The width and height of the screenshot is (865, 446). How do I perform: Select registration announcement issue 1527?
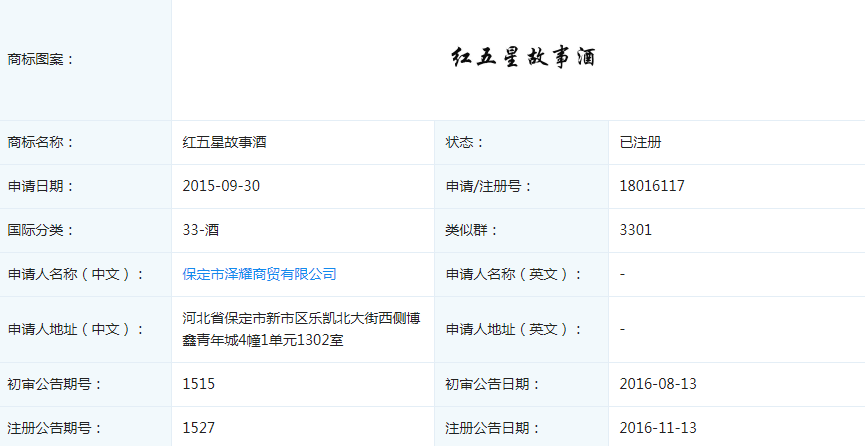[x=199, y=428]
